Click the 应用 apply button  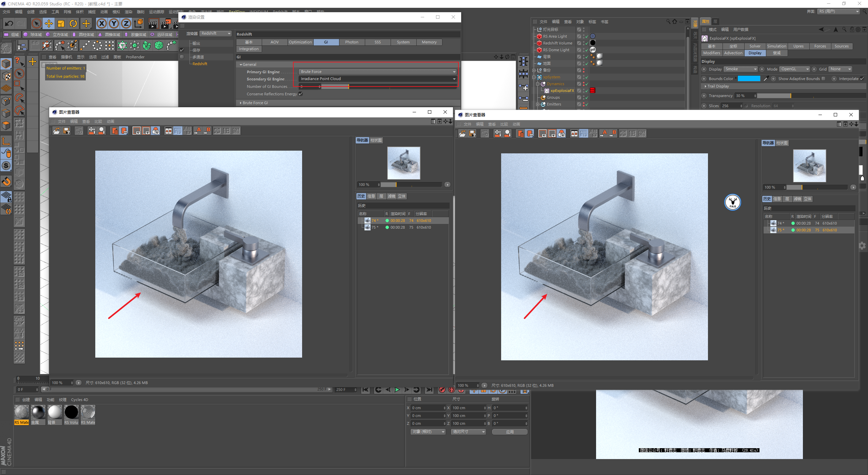510,432
